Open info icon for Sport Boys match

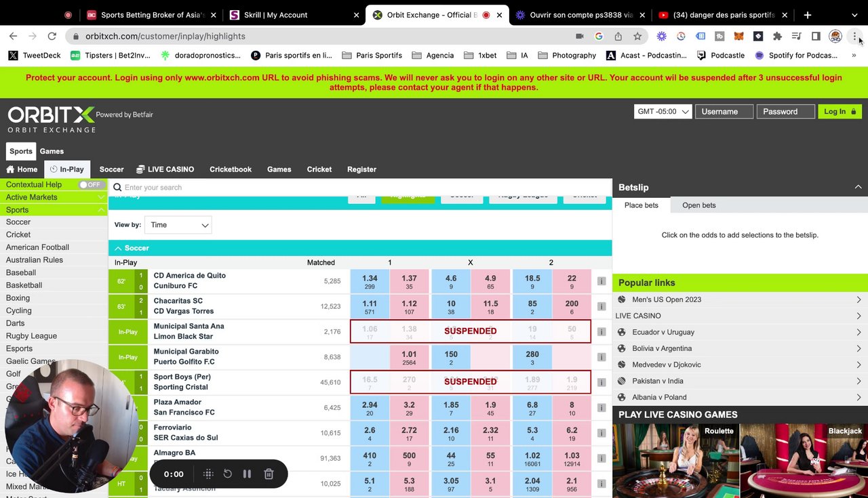pyautogui.click(x=601, y=382)
